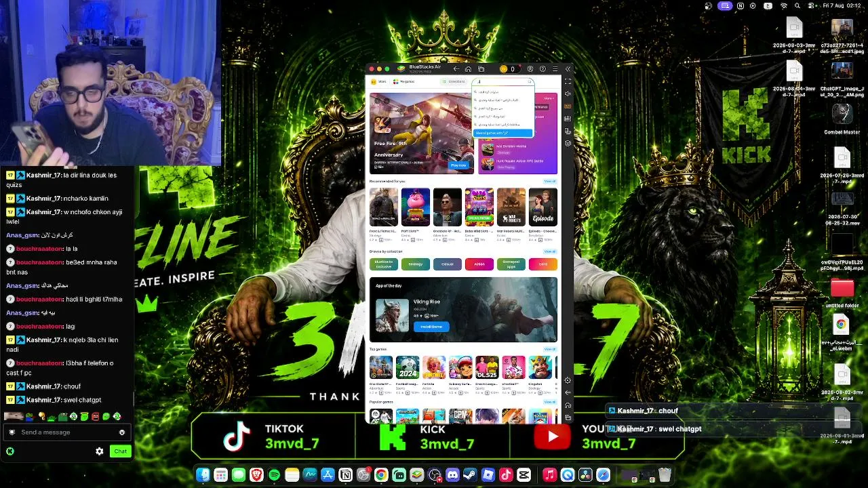Screen dimensions: 868x488
Task: Open System Settings from the Dock
Action: pos(363,475)
